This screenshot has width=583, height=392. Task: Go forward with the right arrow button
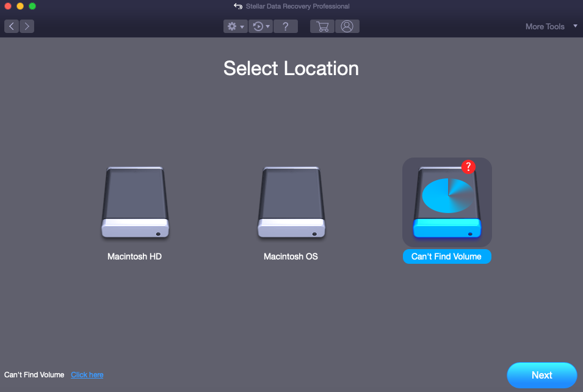click(x=27, y=26)
